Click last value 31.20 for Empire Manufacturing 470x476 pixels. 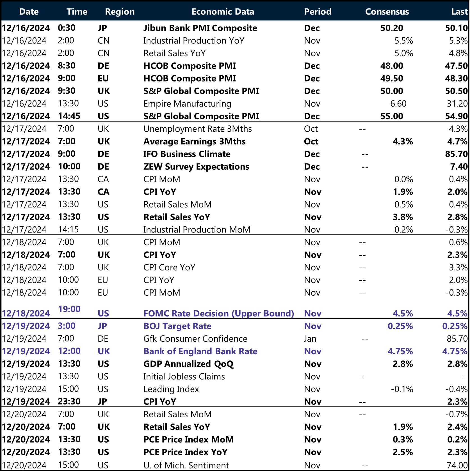pos(457,104)
